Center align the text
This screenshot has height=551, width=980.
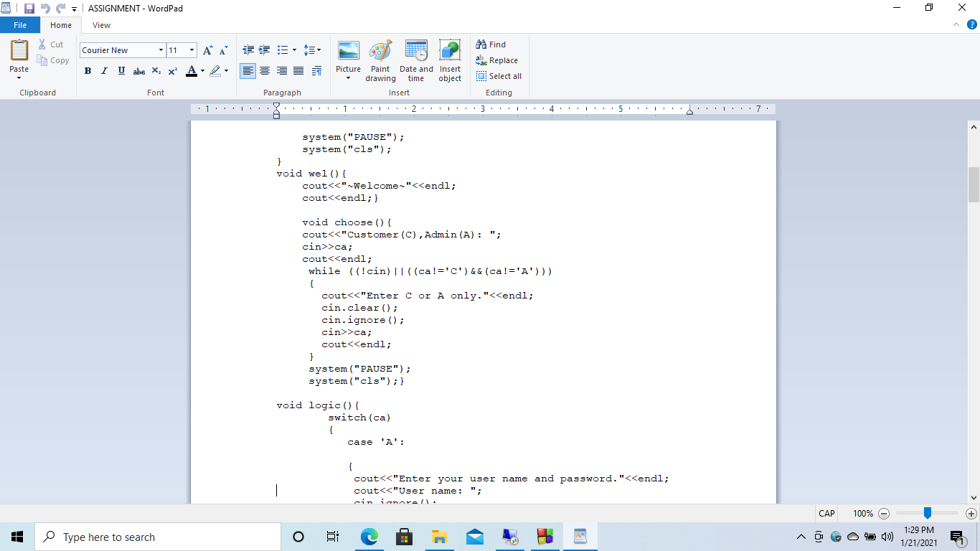click(265, 71)
